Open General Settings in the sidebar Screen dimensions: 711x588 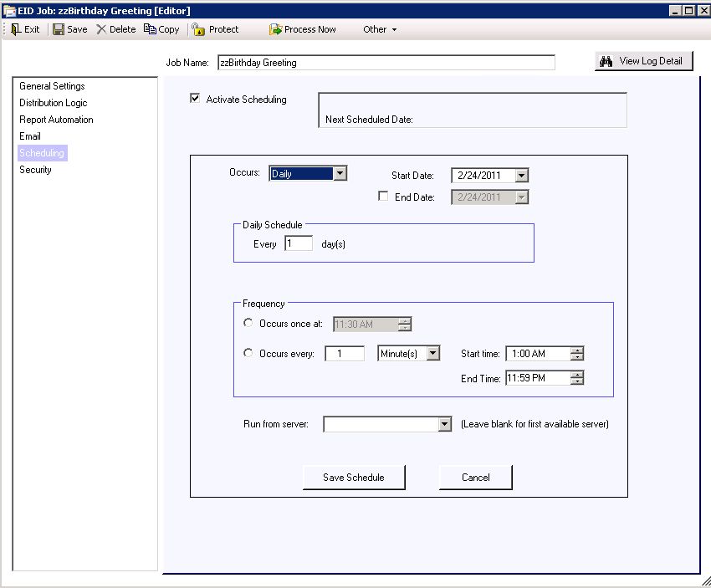pyautogui.click(x=52, y=86)
